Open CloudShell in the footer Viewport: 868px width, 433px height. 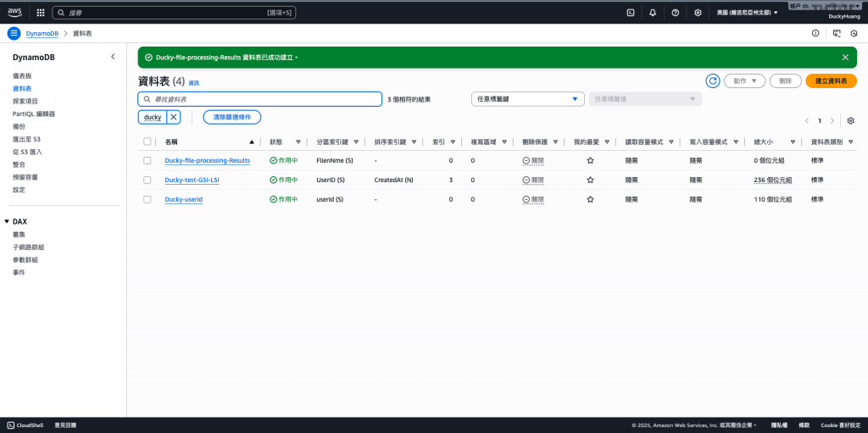(26, 425)
